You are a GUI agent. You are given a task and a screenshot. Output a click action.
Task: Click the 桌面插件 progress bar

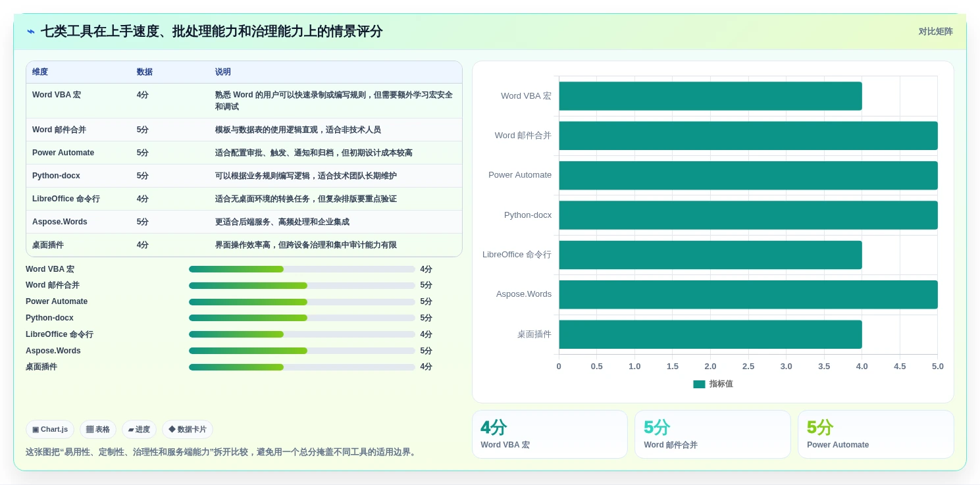click(302, 367)
